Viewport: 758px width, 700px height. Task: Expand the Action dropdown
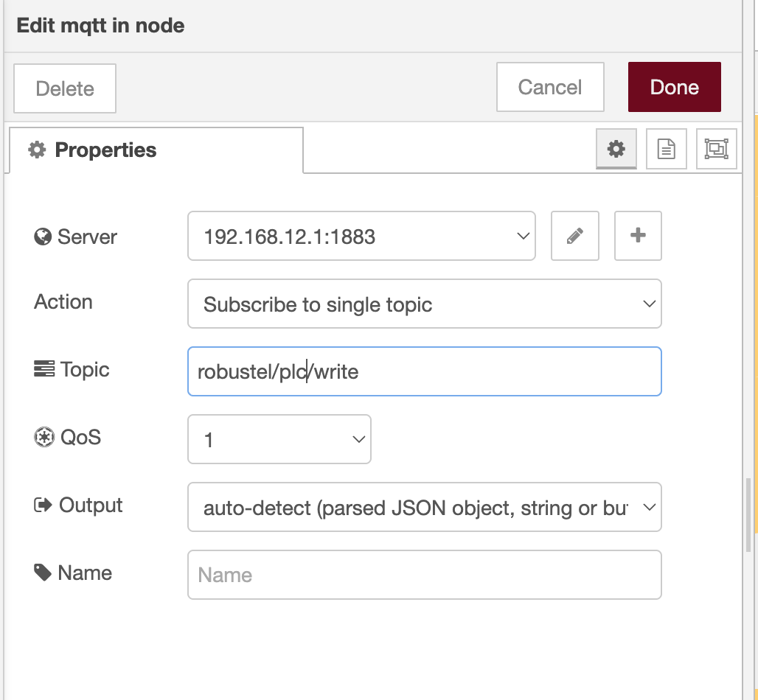(424, 304)
